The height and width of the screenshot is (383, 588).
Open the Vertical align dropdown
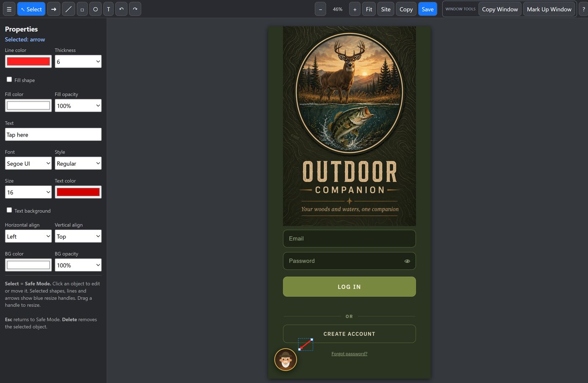coord(78,236)
